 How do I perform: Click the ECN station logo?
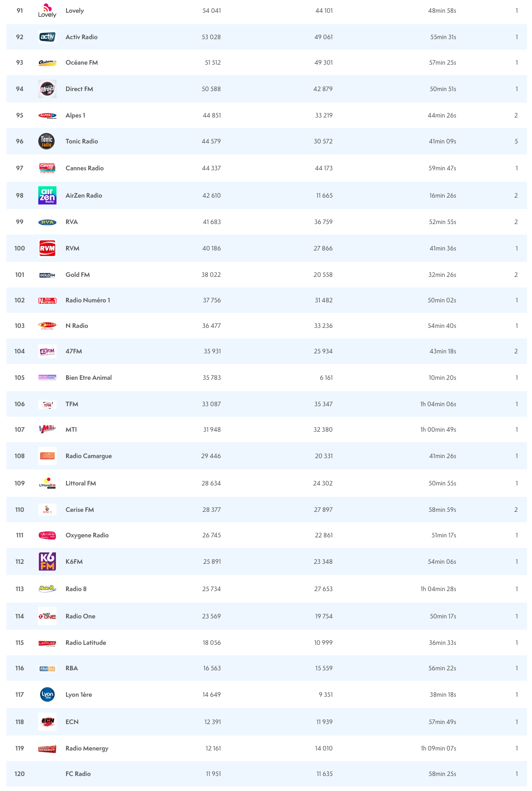tap(47, 722)
